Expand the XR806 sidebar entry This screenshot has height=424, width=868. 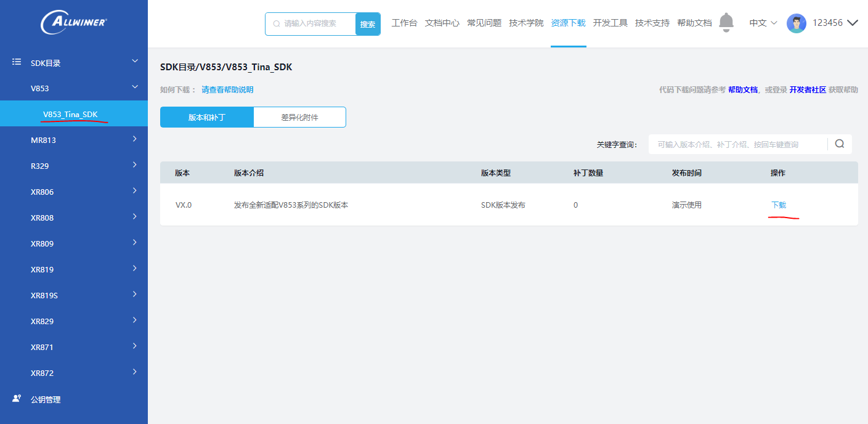coord(135,191)
